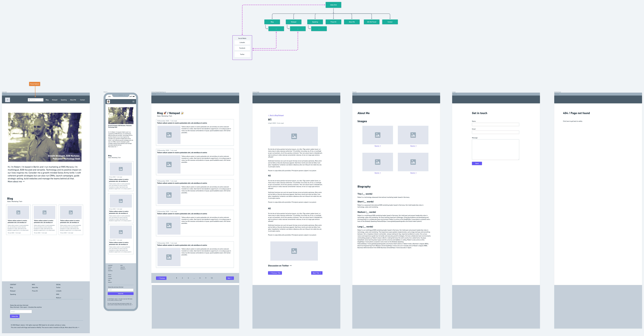Open Medium link in index.html footer
644x336 pixels.
coord(59,298)
